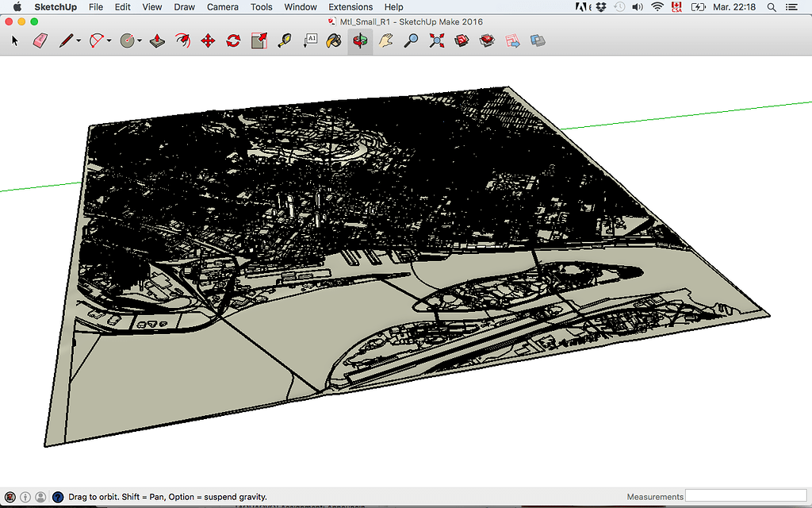Toggle the Instructor help icon in status bar
This screenshot has width=812, height=508.
[57, 497]
